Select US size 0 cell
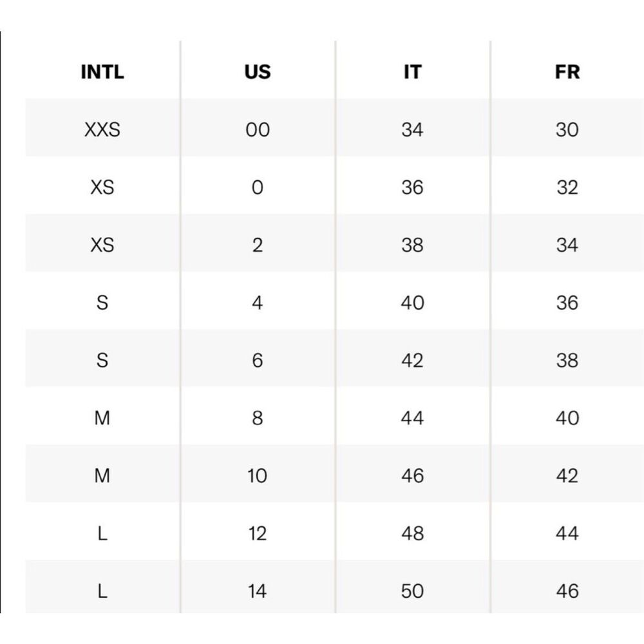The height and width of the screenshot is (644, 644). [x=258, y=187]
